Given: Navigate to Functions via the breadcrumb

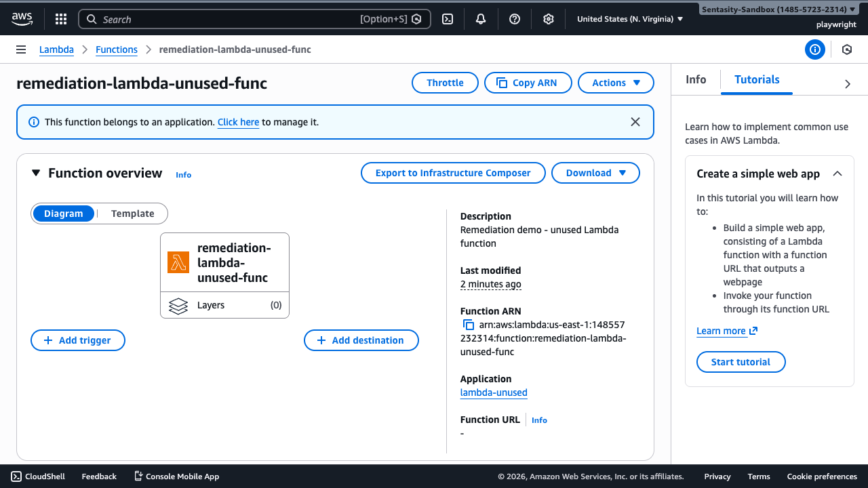Looking at the screenshot, I should point(116,49).
